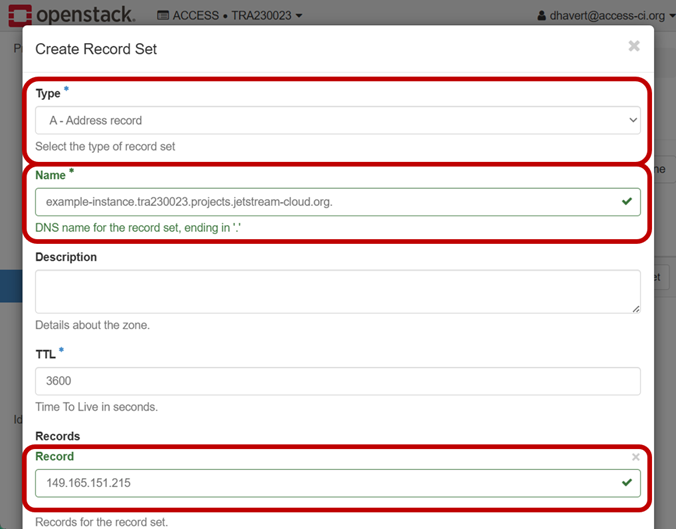Click the Create Record Set dialog title

click(x=96, y=49)
